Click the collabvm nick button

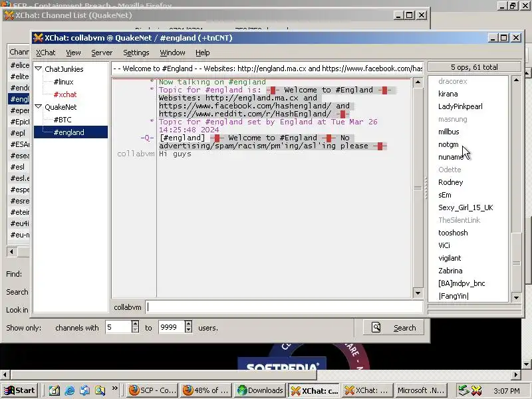pos(128,307)
